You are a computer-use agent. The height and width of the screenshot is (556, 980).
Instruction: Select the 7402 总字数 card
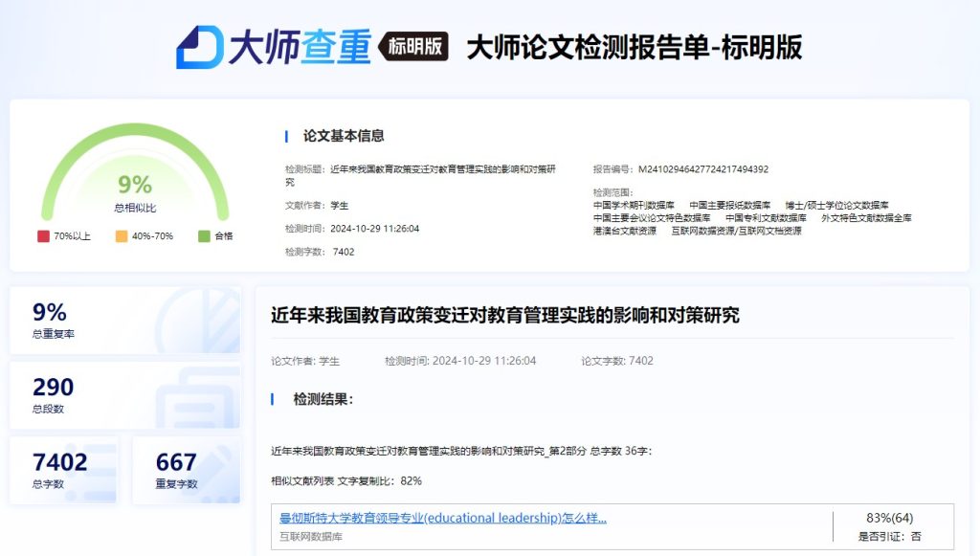coord(63,471)
